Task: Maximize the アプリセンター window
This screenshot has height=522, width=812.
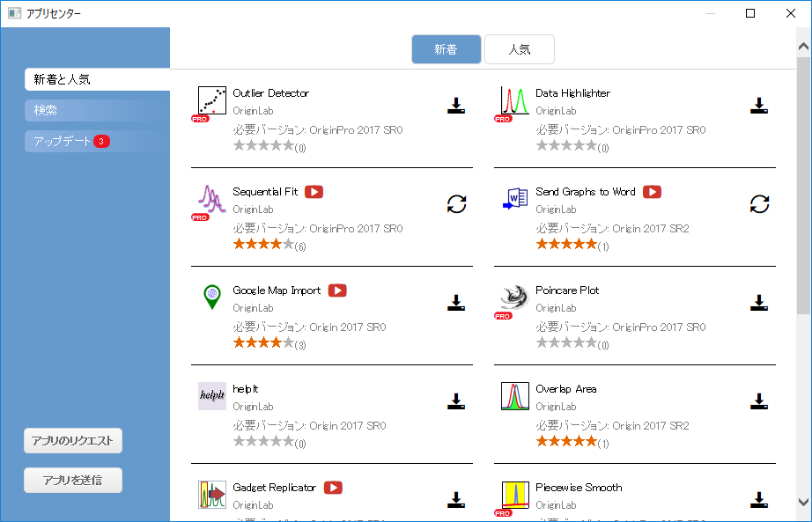Action: [749, 13]
